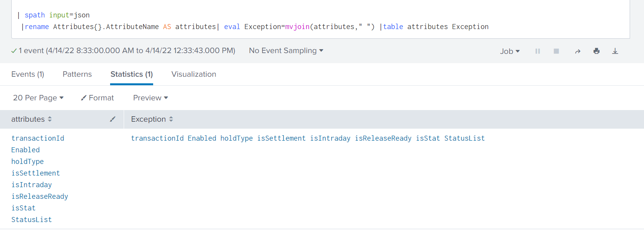Click the share job arrow icon
This screenshot has height=236, width=644.
tap(577, 51)
